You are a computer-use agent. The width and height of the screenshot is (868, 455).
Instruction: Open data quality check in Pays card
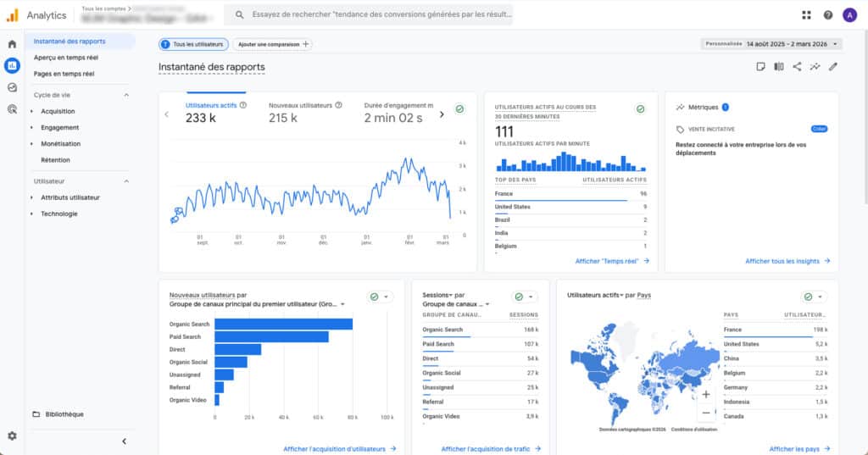(x=808, y=297)
